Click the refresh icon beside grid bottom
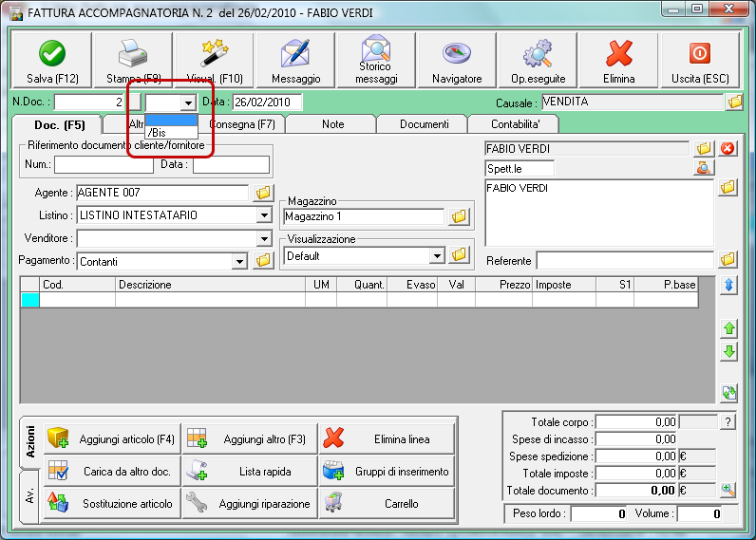This screenshot has height=540, width=756. 729,393
